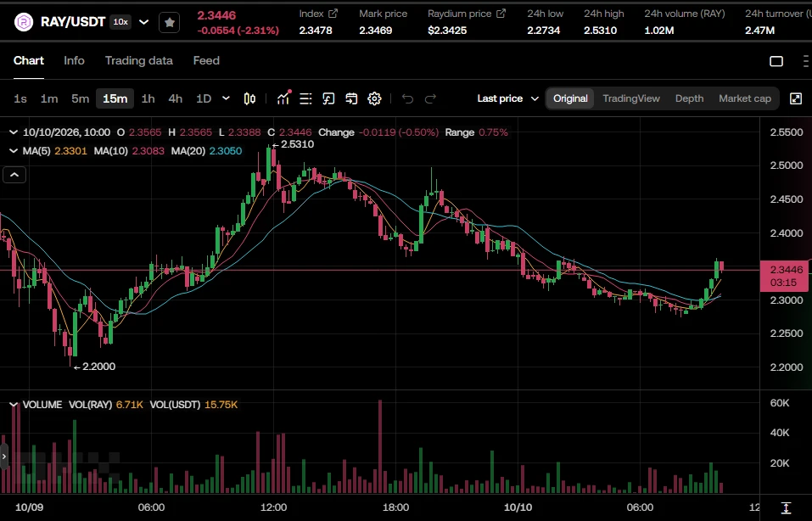812x521 pixels.
Task: Expand the chart to fullscreen
Action: click(796, 98)
